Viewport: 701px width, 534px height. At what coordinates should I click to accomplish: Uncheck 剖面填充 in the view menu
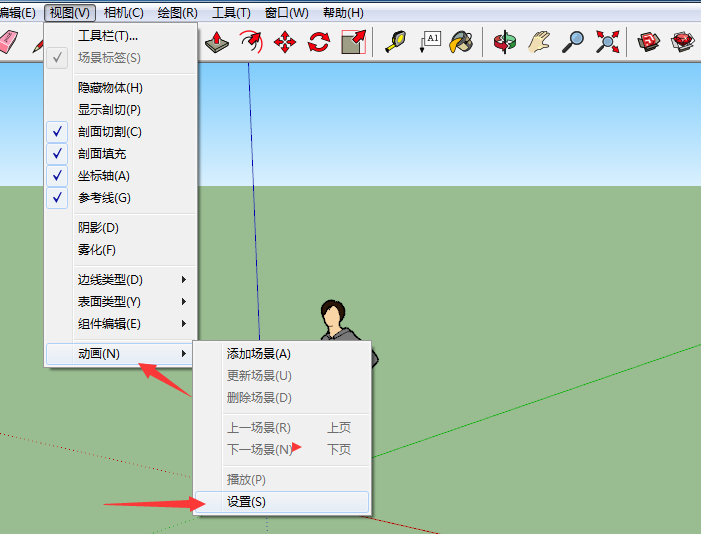click(x=121, y=154)
